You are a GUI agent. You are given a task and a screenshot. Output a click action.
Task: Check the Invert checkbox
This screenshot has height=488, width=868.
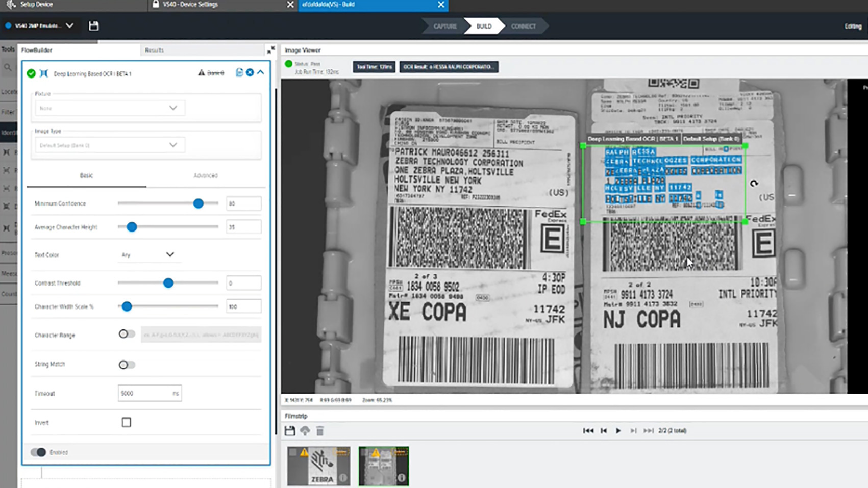[127, 422]
